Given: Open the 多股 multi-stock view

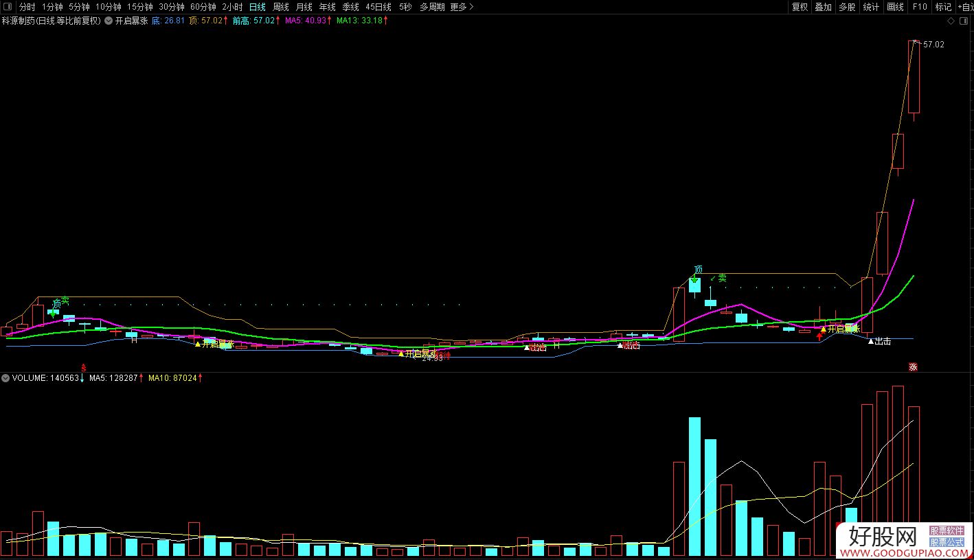Looking at the screenshot, I should click(x=847, y=7).
